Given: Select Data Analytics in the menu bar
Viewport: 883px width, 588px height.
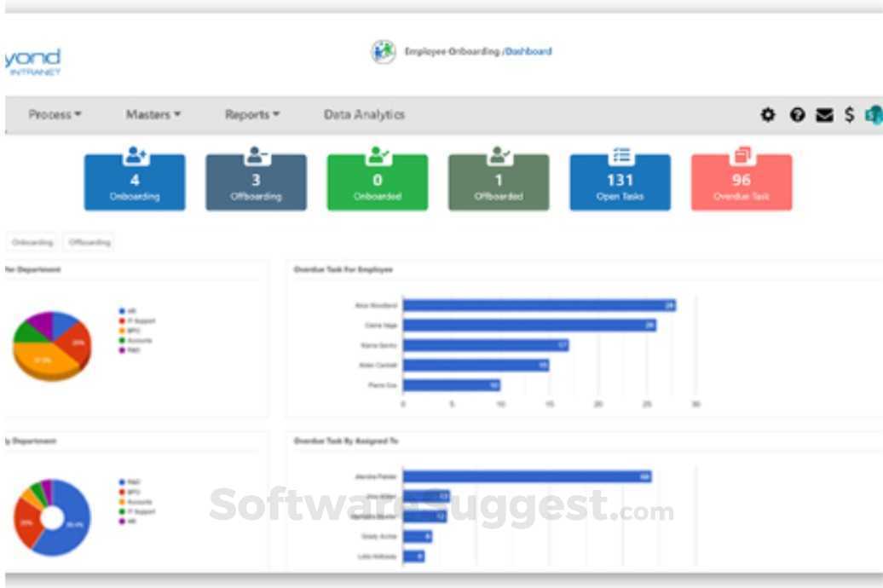Looking at the screenshot, I should click(x=364, y=114).
